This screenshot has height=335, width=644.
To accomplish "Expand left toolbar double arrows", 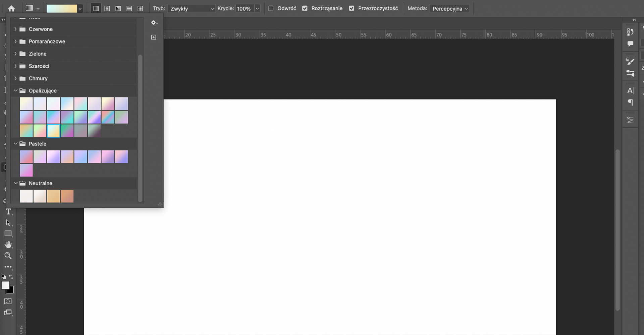I will [x=3, y=20].
